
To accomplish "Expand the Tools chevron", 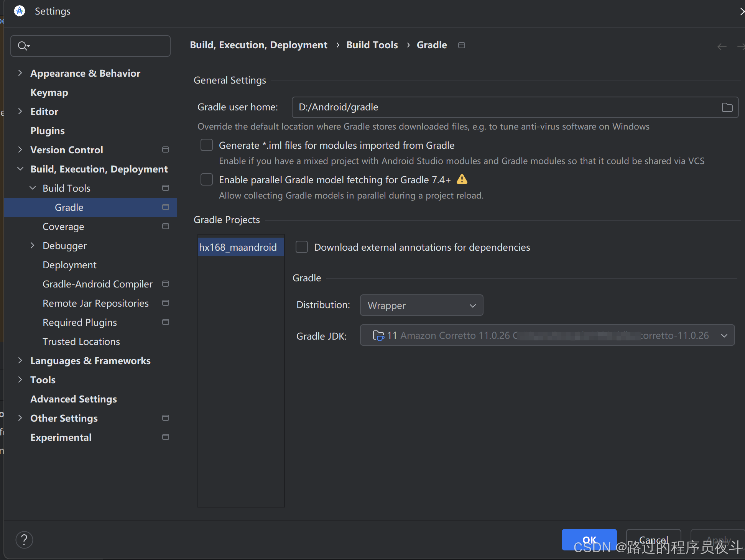I will pyautogui.click(x=20, y=379).
